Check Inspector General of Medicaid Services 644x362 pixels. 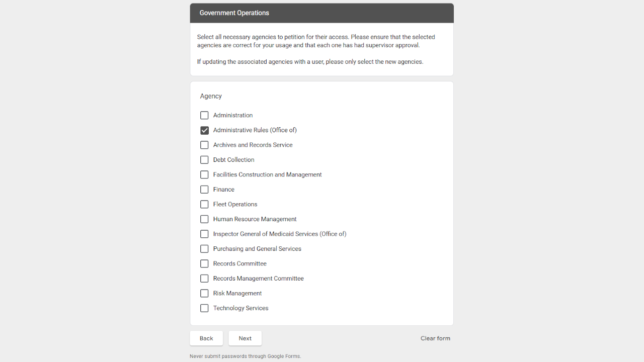[204, 234]
